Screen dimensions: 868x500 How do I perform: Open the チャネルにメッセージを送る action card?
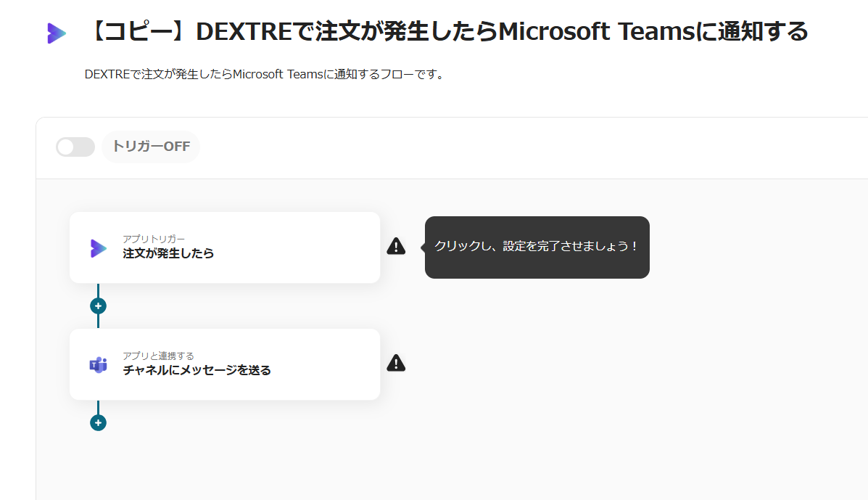[x=225, y=364]
